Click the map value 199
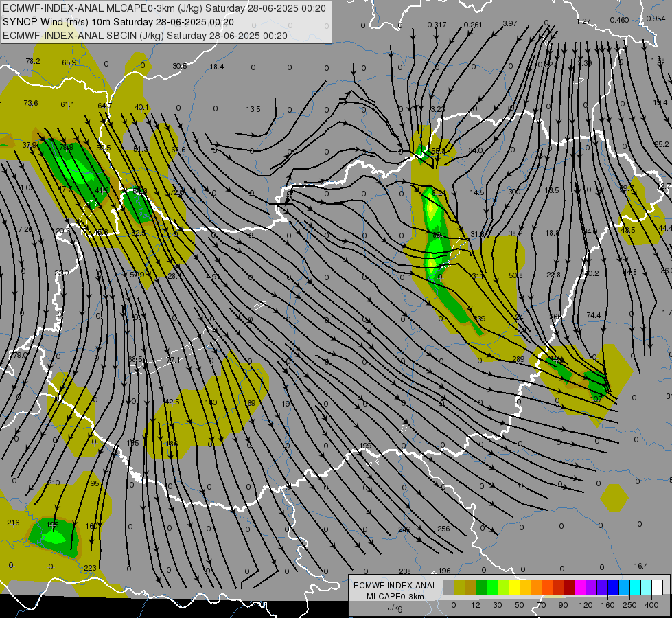This screenshot has width=672, height=618. point(365,446)
